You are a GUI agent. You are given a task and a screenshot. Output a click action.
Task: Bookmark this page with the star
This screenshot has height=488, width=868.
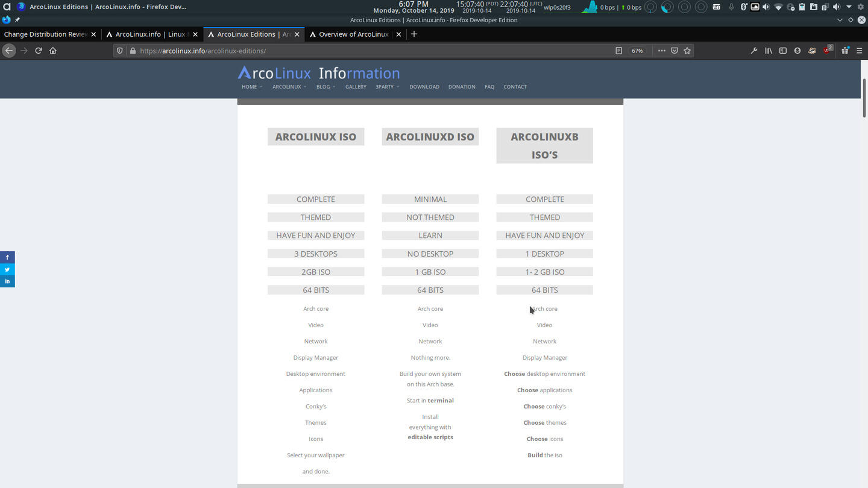point(687,51)
